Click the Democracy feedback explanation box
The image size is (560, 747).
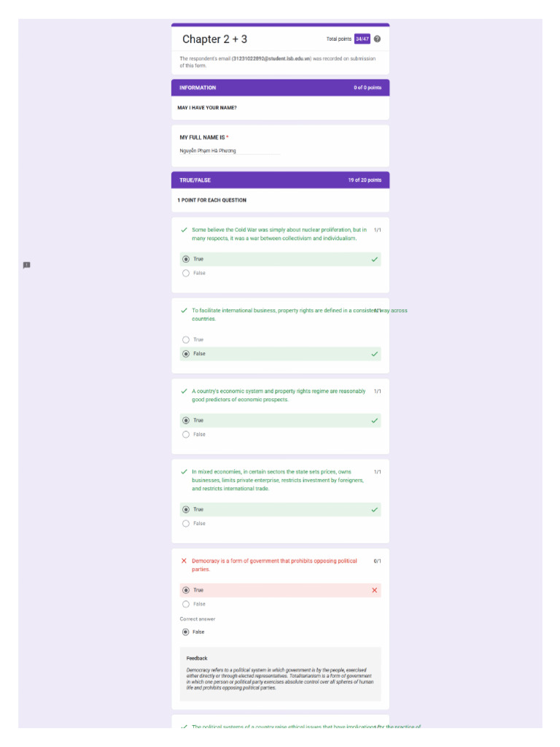(x=281, y=674)
